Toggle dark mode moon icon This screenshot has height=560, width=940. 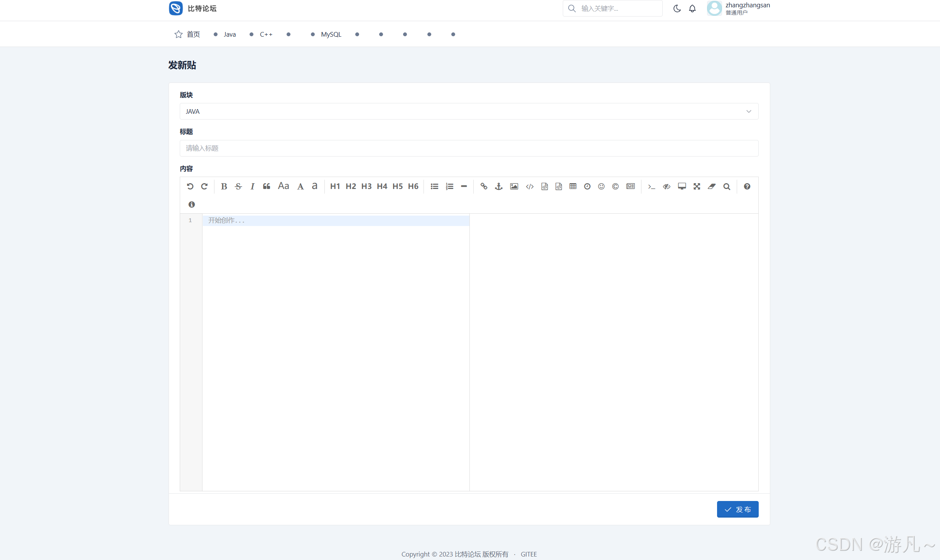pos(677,8)
